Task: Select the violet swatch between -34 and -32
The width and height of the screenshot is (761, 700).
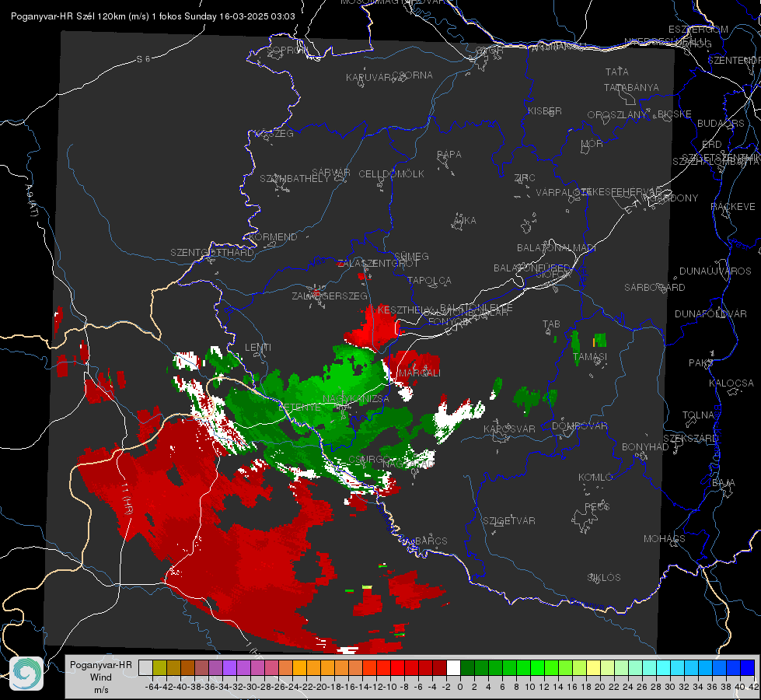Action: (229, 667)
